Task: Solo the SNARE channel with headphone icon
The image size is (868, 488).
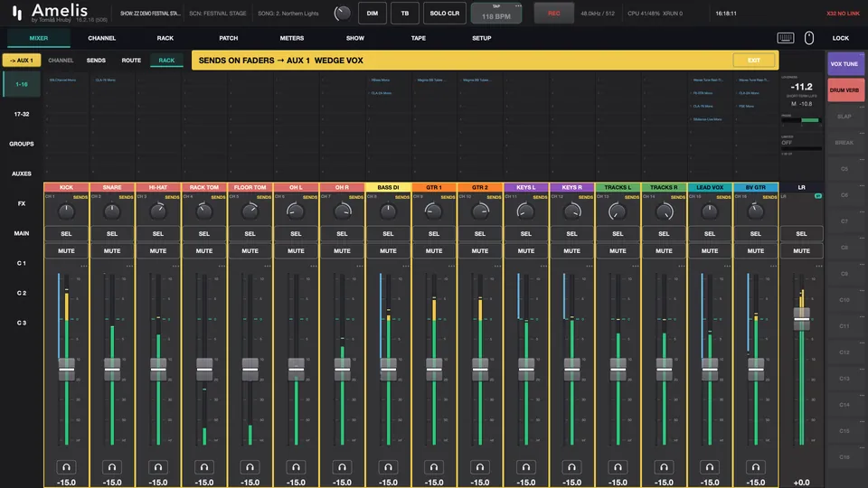Action: pos(112,467)
